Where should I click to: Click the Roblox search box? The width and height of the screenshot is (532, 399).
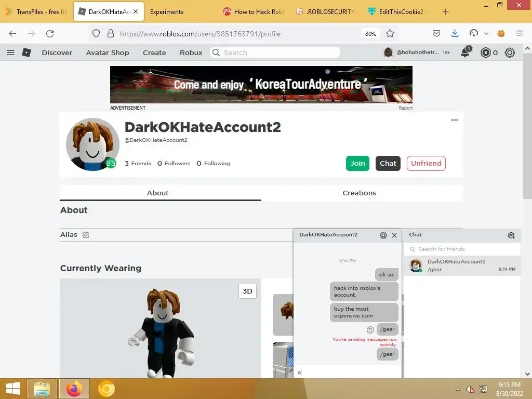tap(275, 52)
